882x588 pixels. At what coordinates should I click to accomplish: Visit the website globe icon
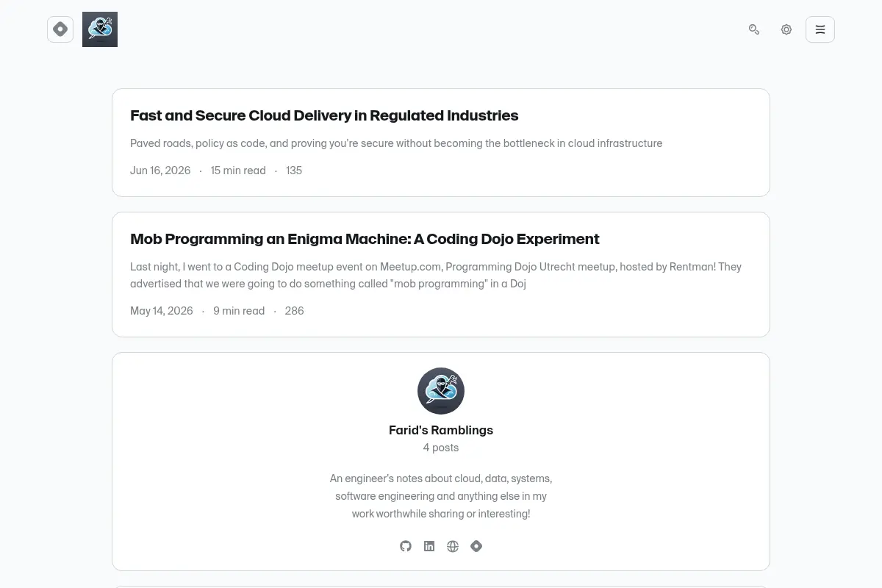(453, 546)
